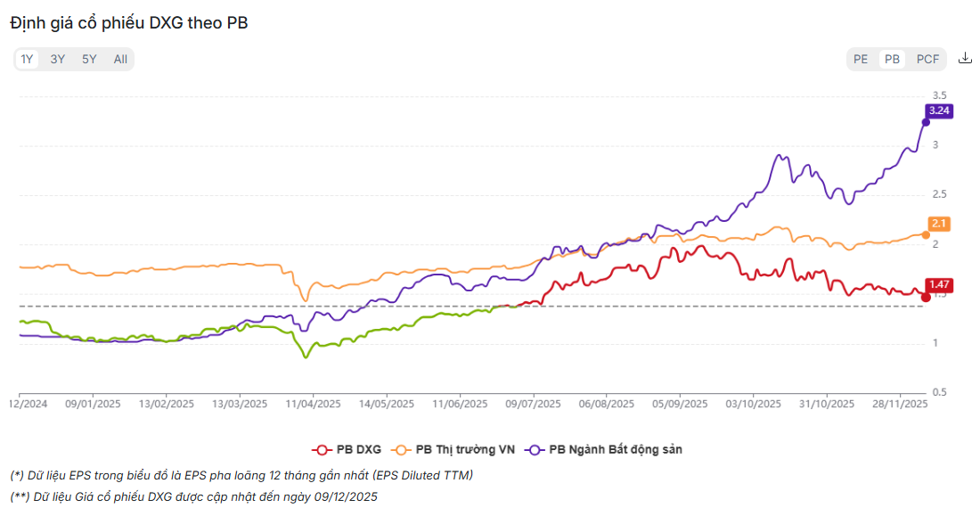The image size is (980, 508).
Task: Toggle PB DXG series in legend
Action: 359,449
